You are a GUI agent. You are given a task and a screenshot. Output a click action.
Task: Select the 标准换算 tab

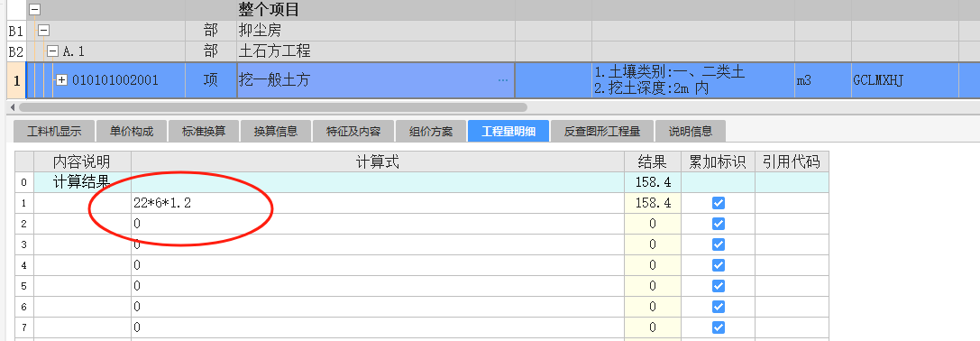coord(203,132)
